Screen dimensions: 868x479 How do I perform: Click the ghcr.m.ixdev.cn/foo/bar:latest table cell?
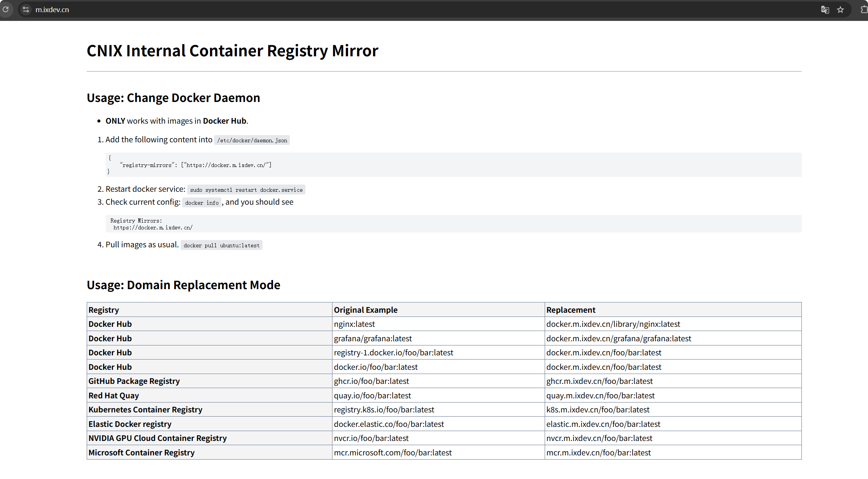[599, 381]
